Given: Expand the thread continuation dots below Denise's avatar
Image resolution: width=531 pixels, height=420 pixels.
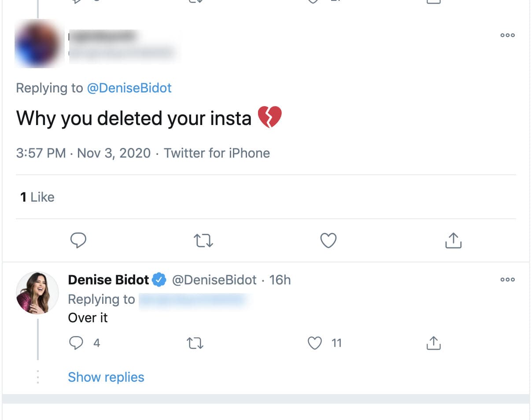Looking at the screenshot, I should tap(37, 377).
